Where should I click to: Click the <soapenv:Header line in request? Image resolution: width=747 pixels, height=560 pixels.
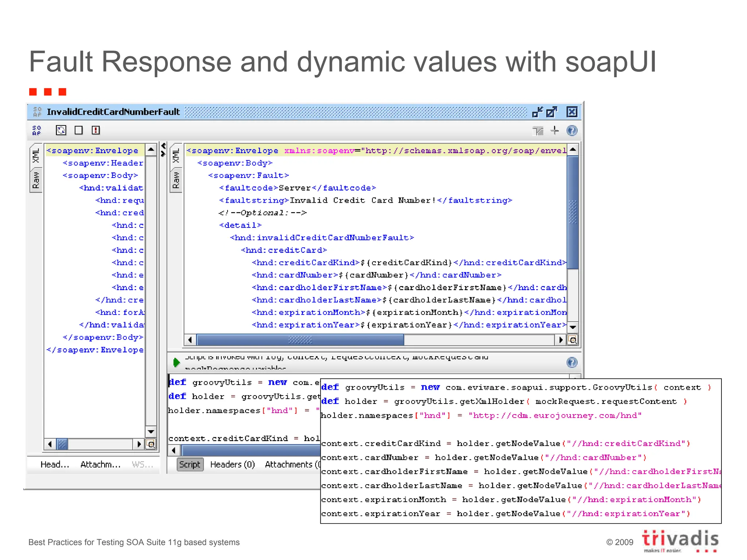[x=103, y=163]
